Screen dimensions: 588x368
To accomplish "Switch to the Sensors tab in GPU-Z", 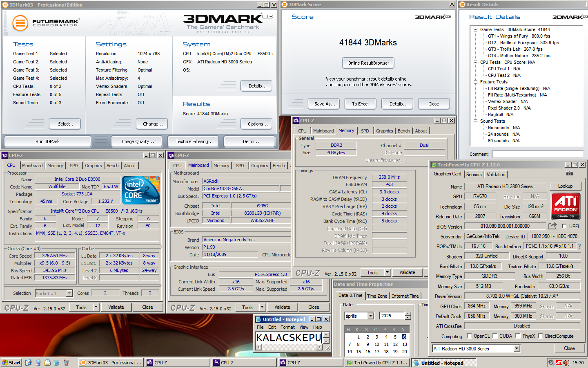I will tap(474, 175).
